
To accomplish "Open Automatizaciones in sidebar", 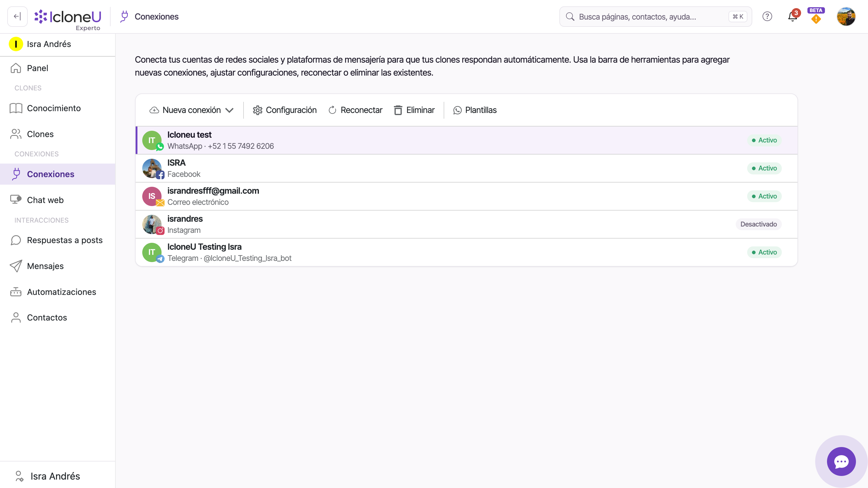I will pos(58,292).
